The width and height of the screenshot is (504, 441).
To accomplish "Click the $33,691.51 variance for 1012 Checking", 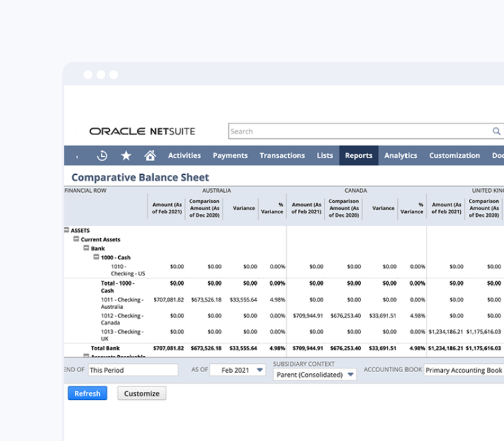I will pyautogui.click(x=383, y=316).
